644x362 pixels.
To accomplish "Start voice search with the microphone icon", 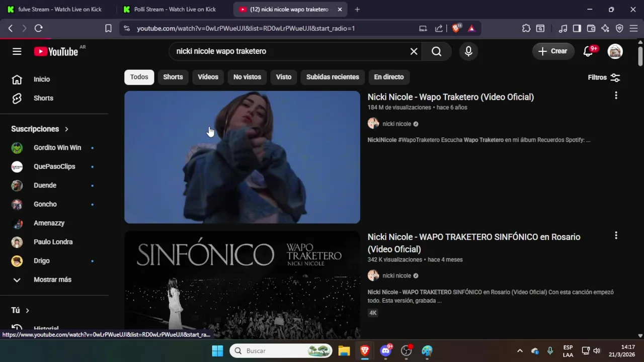I will point(468,51).
